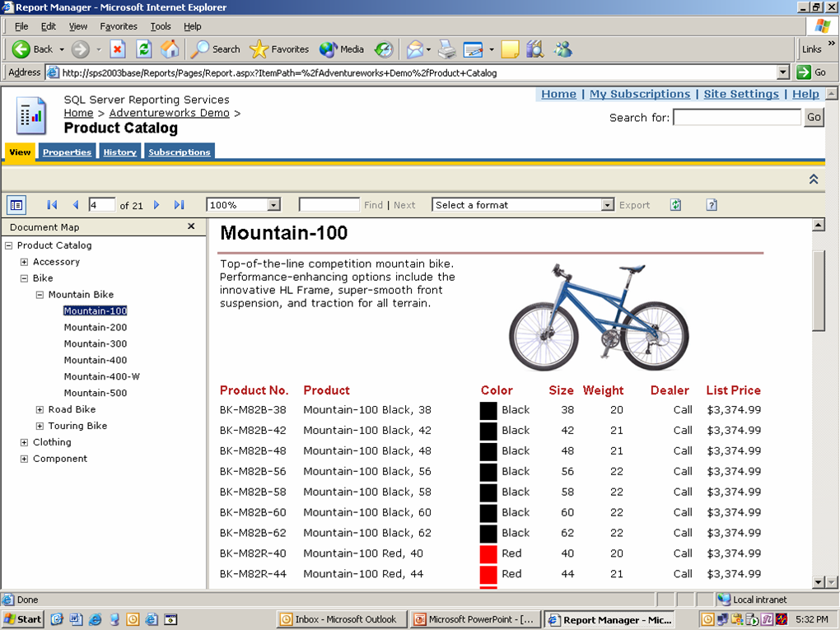The width and height of the screenshot is (840, 630).
Task: Go to the previous report page
Action: point(76,205)
